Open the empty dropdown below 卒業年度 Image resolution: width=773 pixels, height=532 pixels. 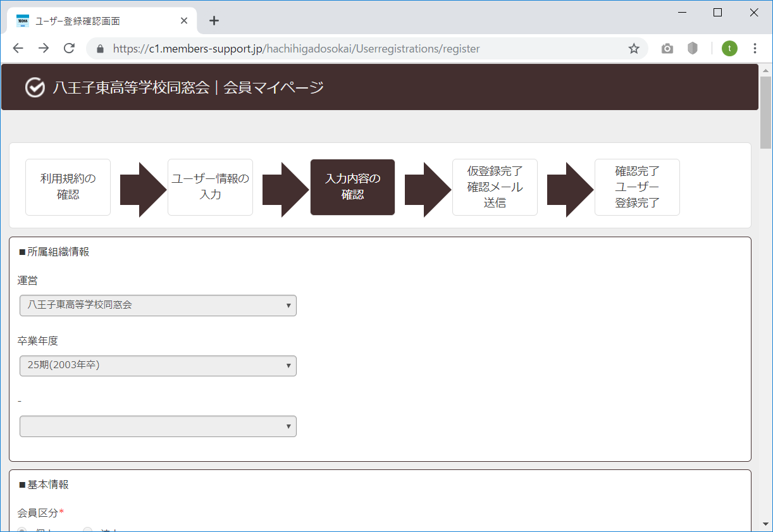click(x=158, y=426)
